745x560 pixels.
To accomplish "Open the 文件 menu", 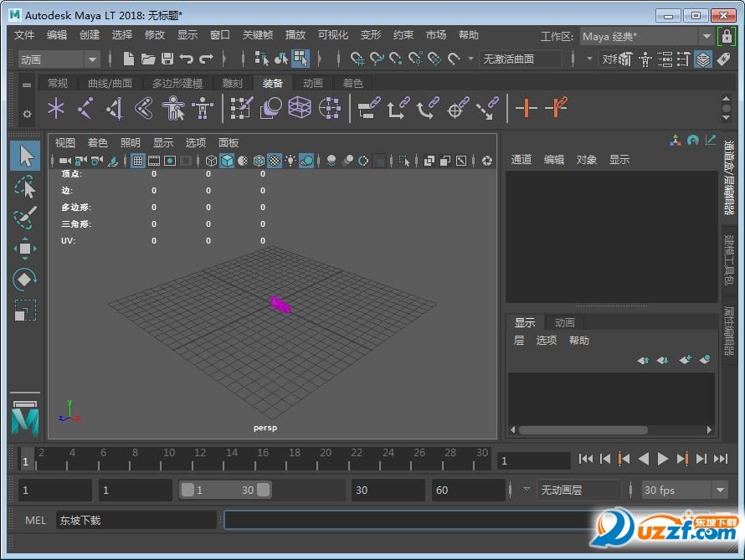I will [23, 35].
